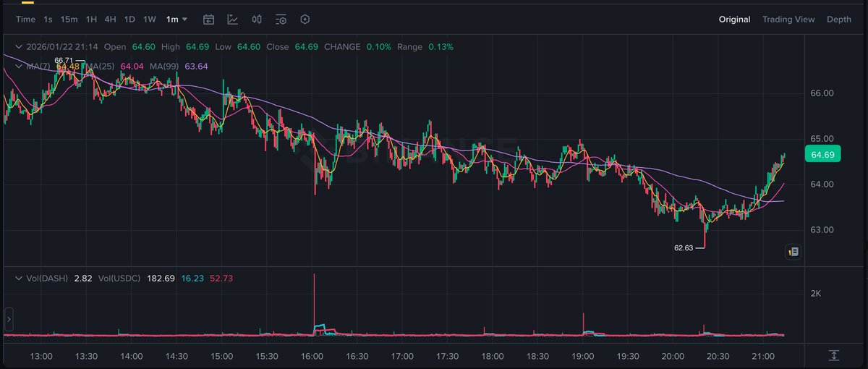Viewport: 868px width, 369px height.
Task: Open the date jump calendar icon
Action: click(x=208, y=20)
